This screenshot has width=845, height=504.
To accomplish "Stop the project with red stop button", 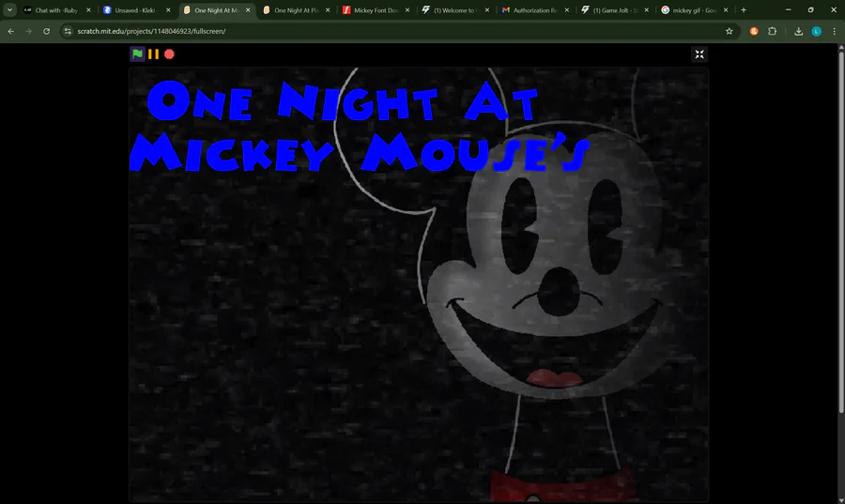I will click(x=169, y=53).
